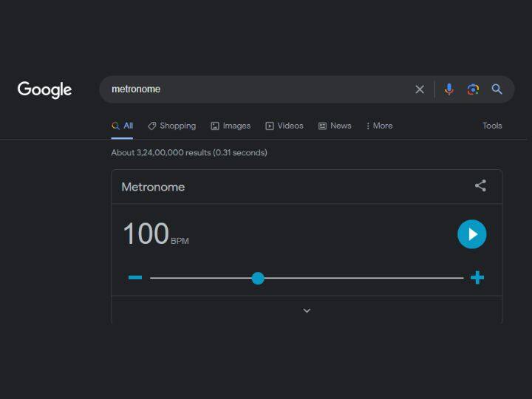
Task: Click the Metronome widget title
Action: [x=153, y=187]
